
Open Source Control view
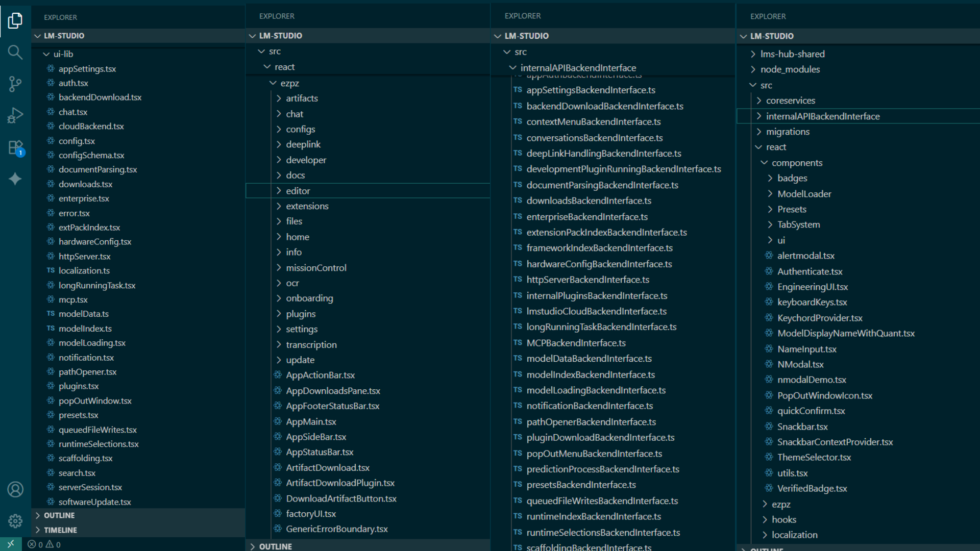[x=15, y=84]
